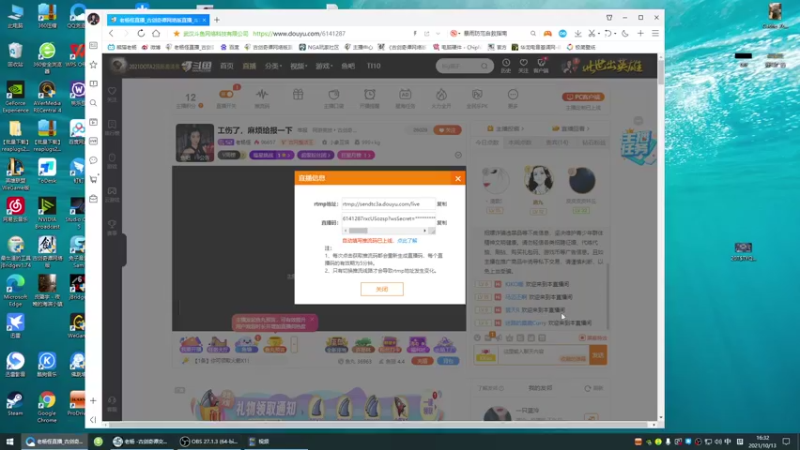
Task: Expand the 分类 nav dropdown
Action: pos(273,66)
